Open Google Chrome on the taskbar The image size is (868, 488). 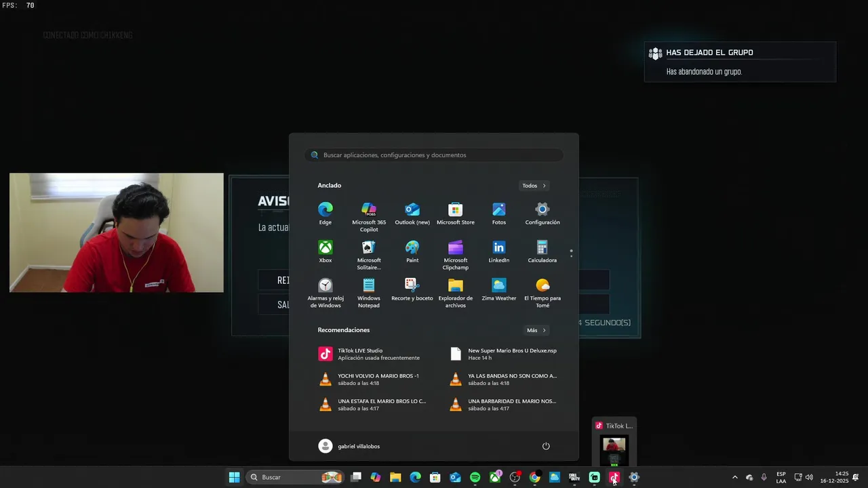pyautogui.click(x=534, y=477)
